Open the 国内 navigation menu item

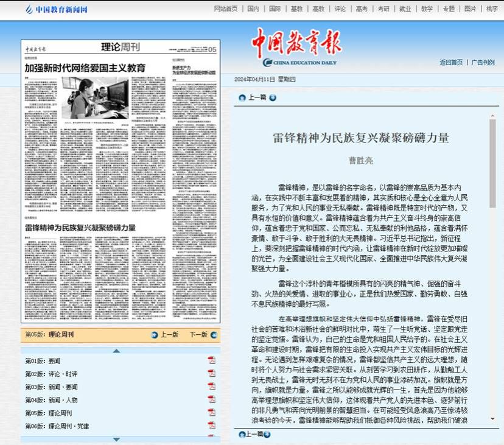click(x=252, y=9)
